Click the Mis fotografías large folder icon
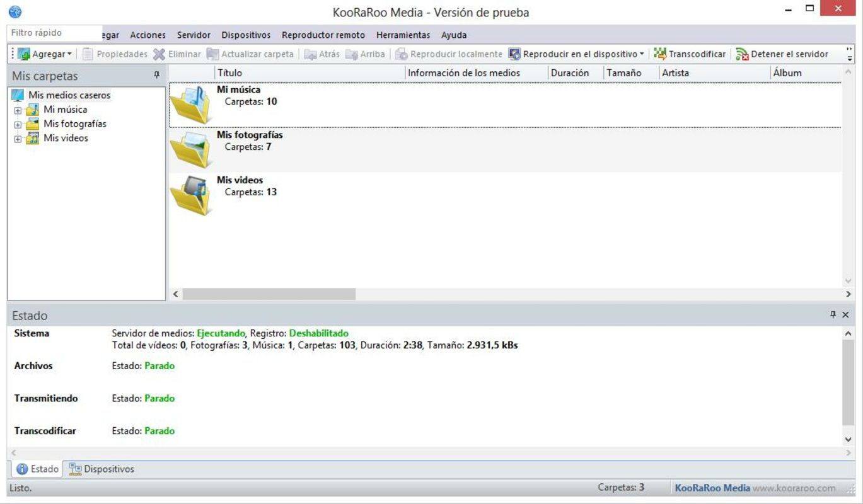The width and height of the screenshot is (863, 504). (x=191, y=149)
